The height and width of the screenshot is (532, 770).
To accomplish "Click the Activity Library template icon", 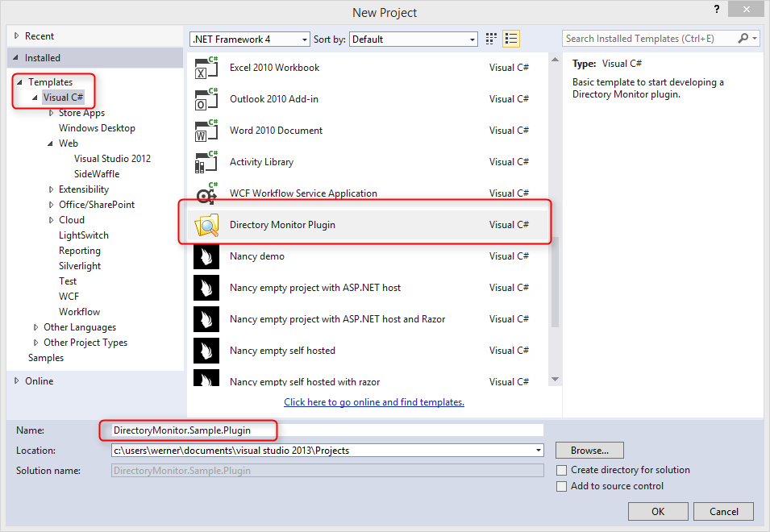I will coord(206,162).
